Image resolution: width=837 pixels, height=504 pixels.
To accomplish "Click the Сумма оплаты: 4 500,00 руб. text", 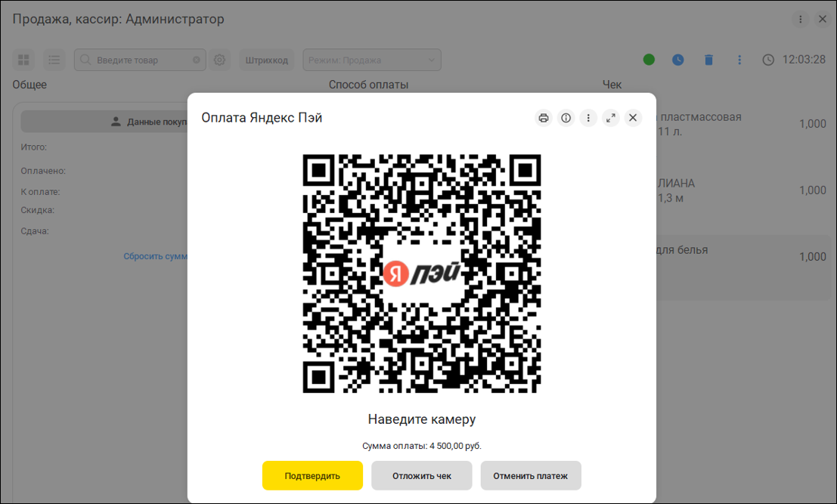I will click(422, 446).
